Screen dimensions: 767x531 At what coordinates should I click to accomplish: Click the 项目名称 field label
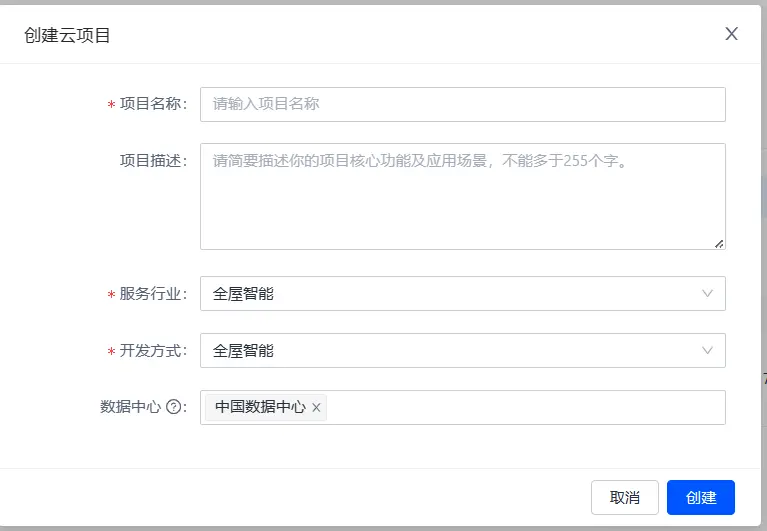(x=149, y=104)
